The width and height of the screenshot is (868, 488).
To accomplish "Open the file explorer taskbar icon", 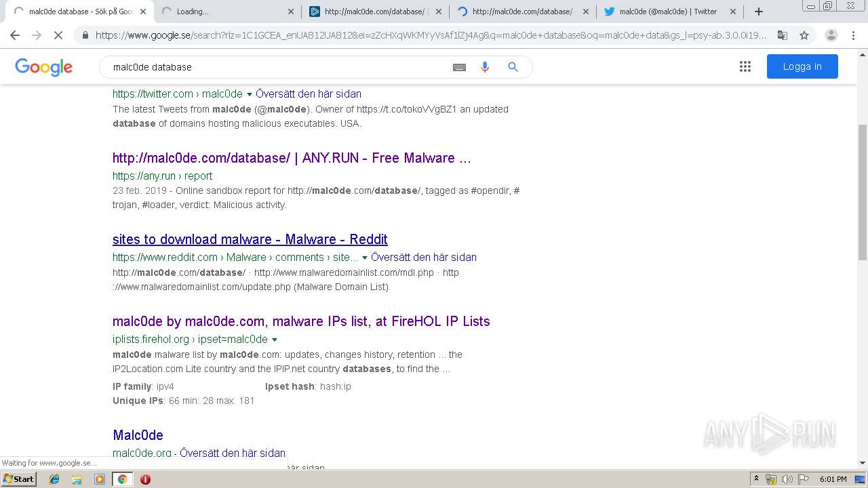I will point(77,479).
